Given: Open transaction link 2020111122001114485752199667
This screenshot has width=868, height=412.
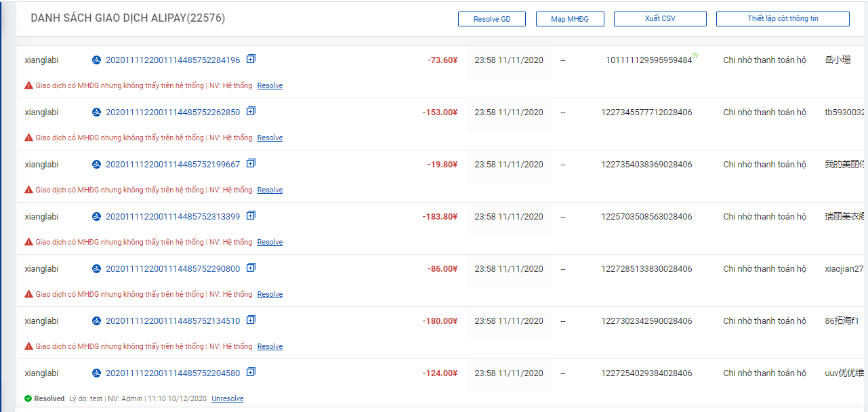Looking at the screenshot, I should tap(173, 165).
